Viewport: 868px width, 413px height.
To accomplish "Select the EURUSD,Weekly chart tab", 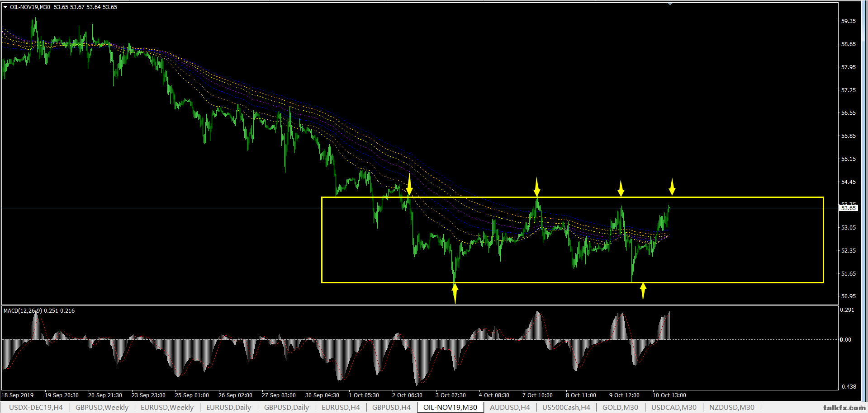I will click(x=167, y=407).
